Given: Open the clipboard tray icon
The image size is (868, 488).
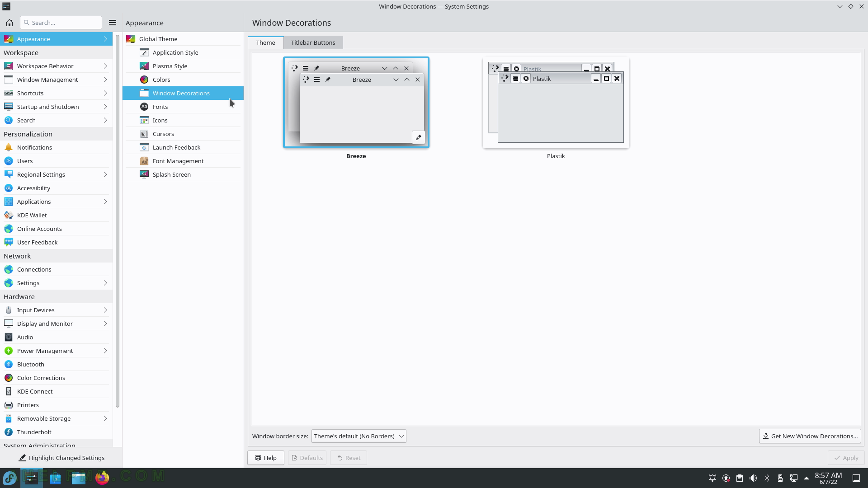Looking at the screenshot, I should pyautogui.click(x=740, y=478).
